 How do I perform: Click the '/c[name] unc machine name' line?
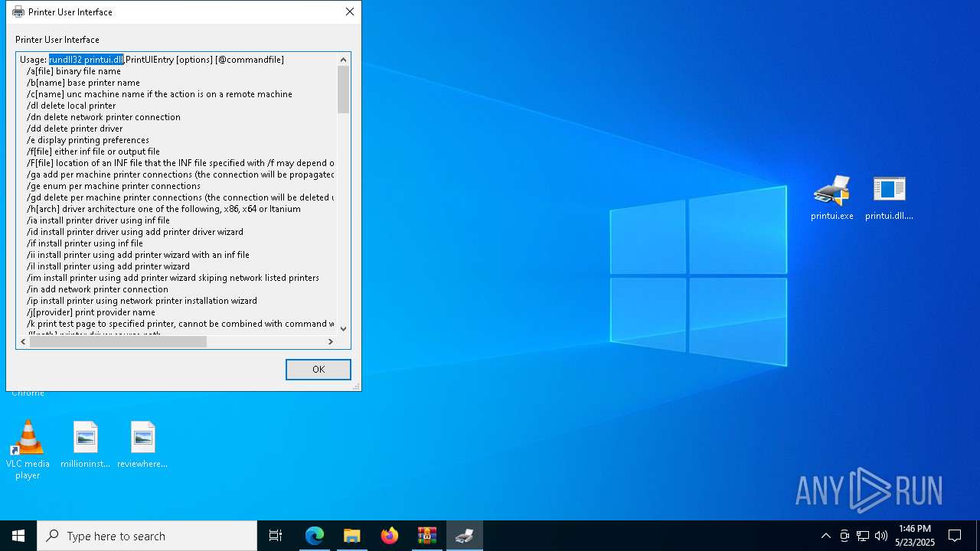click(x=159, y=94)
